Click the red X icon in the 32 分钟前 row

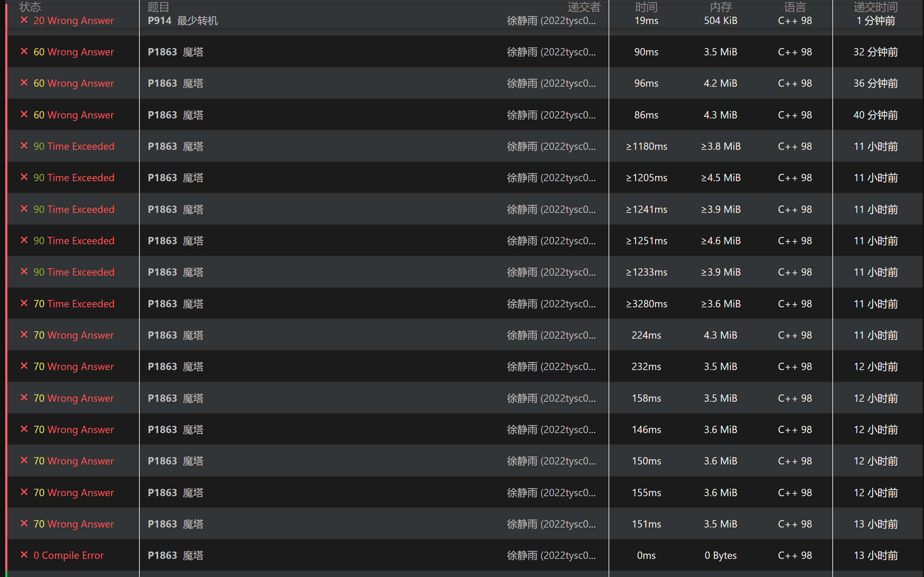[x=24, y=52]
